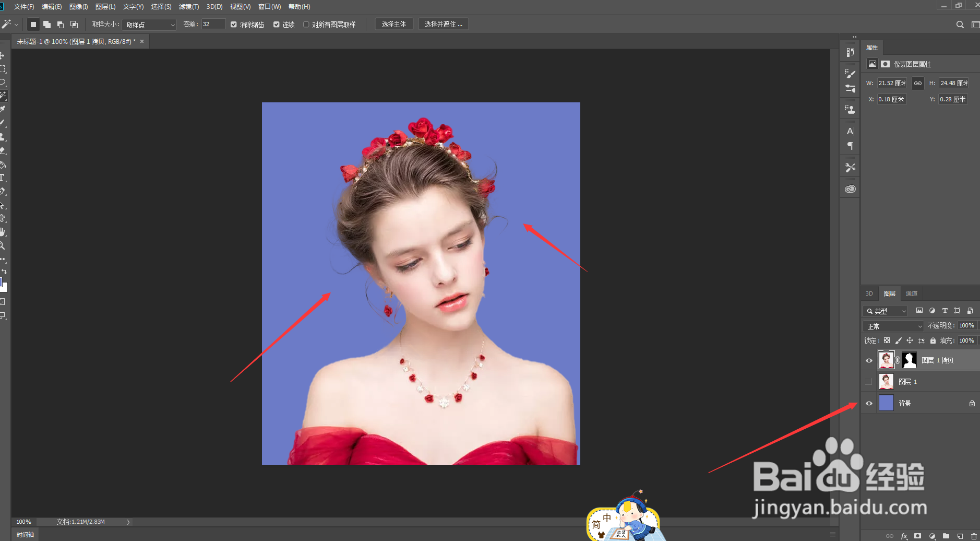The image size is (980, 541).
Task: Hide the 背景 layer
Action: [x=869, y=403]
